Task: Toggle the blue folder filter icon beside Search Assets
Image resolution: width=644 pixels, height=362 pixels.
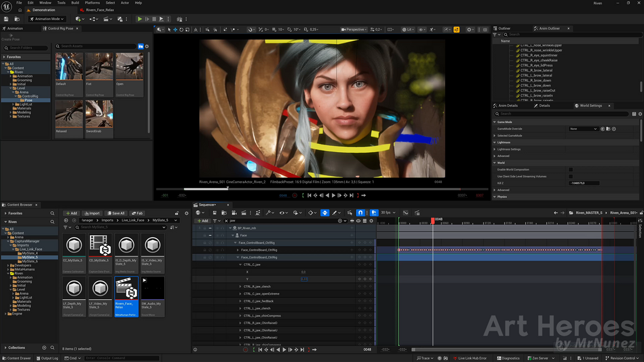Action: [140, 47]
